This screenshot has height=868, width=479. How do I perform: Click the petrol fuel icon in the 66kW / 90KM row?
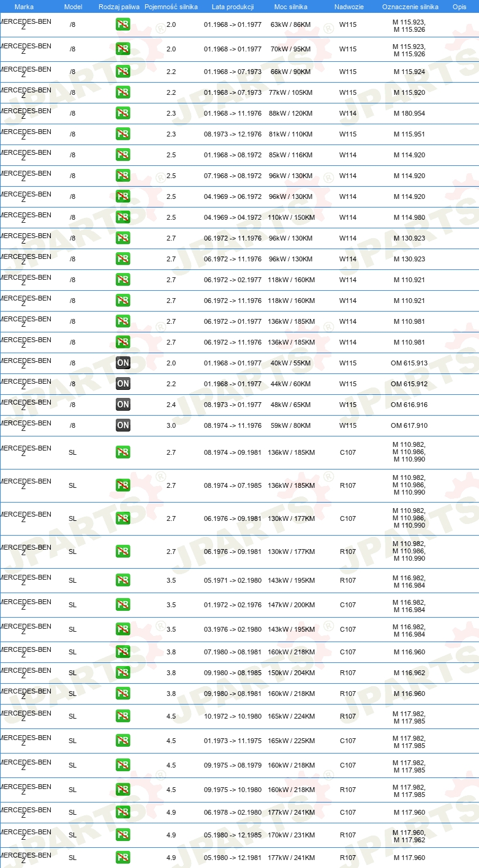[123, 72]
